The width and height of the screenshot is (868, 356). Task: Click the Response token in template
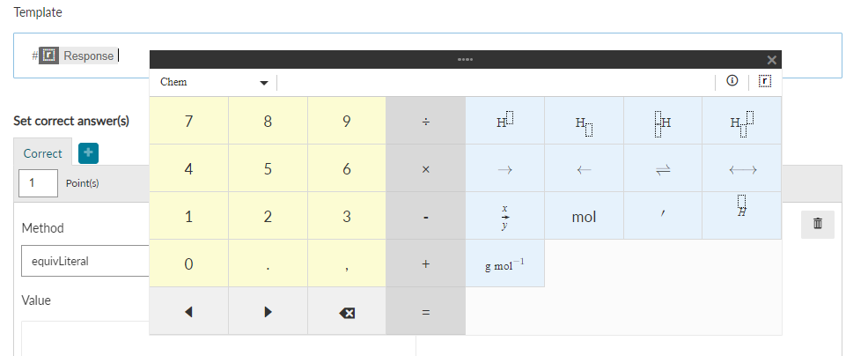point(77,56)
